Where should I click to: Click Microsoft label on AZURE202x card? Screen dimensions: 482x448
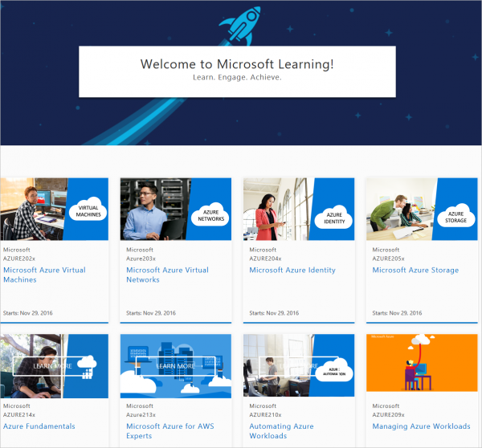[17, 250]
